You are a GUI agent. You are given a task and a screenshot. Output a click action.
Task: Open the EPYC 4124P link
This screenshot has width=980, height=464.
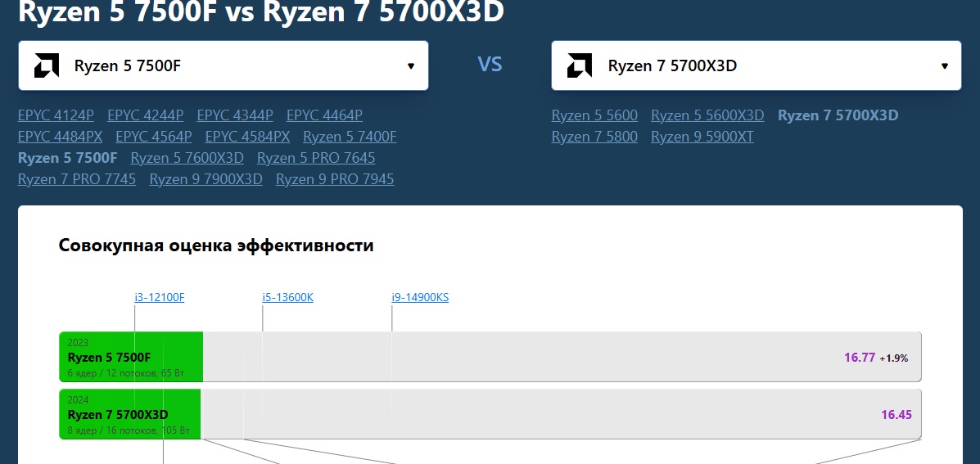(x=56, y=115)
